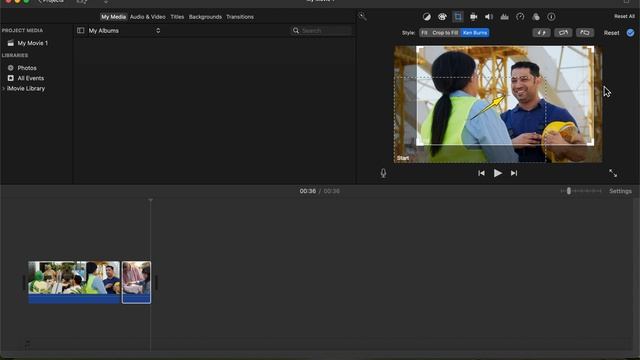Open the Color Balance tool
The width and height of the screenshot is (640, 360).
pos(427,17)
